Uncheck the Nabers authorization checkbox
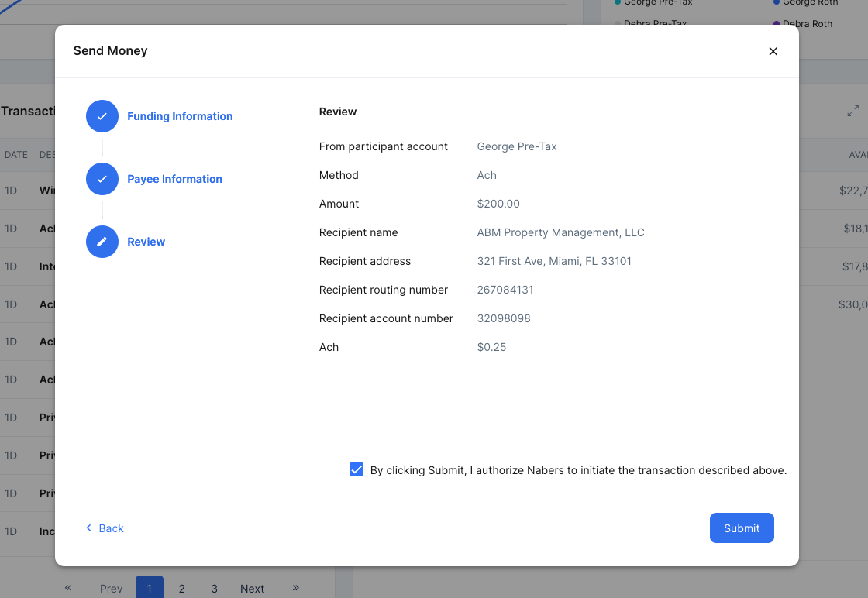 click(356, 469)
